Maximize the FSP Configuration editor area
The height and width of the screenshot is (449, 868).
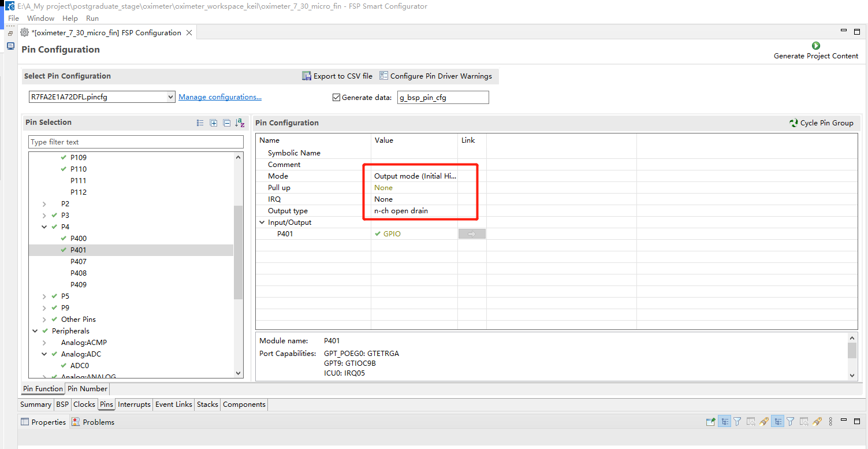tap(856, 31)
